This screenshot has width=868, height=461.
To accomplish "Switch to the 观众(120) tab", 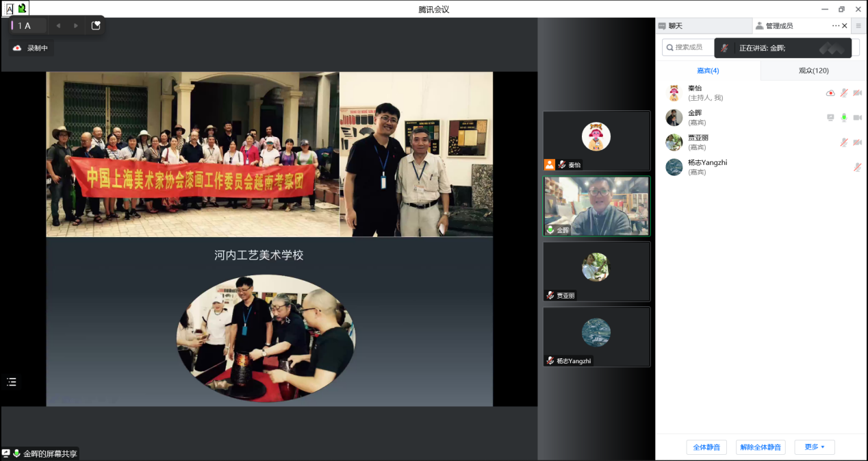I will (813, 71).
